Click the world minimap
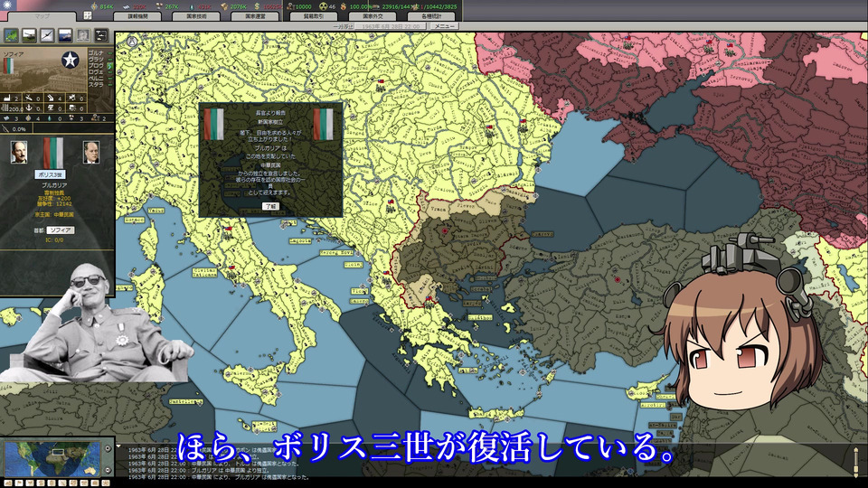The image size is (868, 488). coord(52,459)
